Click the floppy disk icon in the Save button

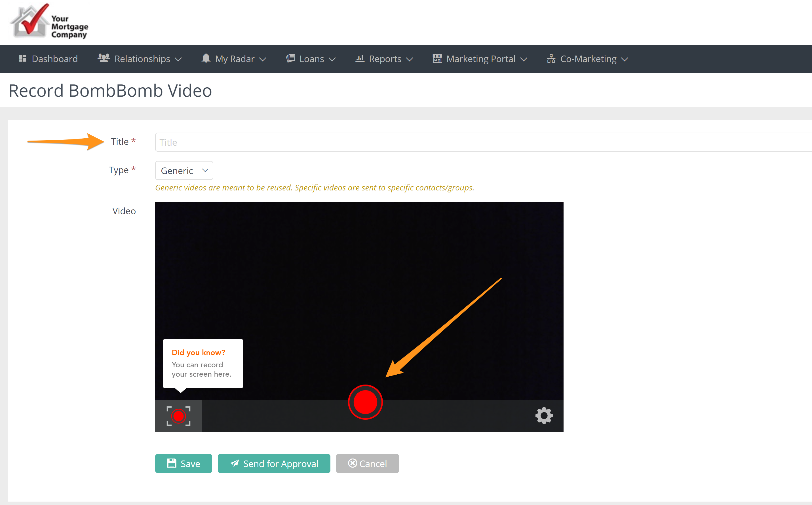[x=171, y=463]
